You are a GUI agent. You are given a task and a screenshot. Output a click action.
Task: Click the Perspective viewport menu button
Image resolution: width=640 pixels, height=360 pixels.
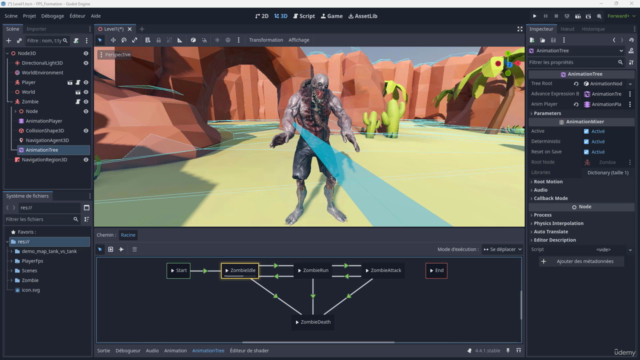[115, 55]
